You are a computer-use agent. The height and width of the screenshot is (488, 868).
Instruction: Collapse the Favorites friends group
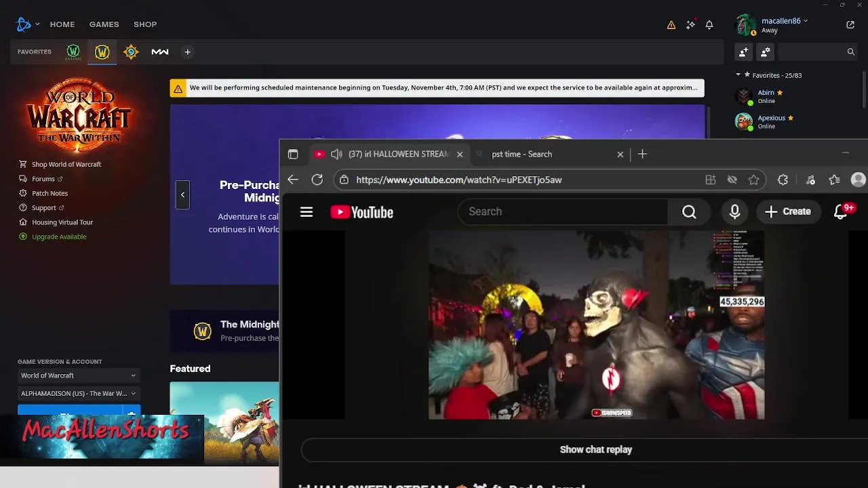pyautogui.click(x=738, y=75)
